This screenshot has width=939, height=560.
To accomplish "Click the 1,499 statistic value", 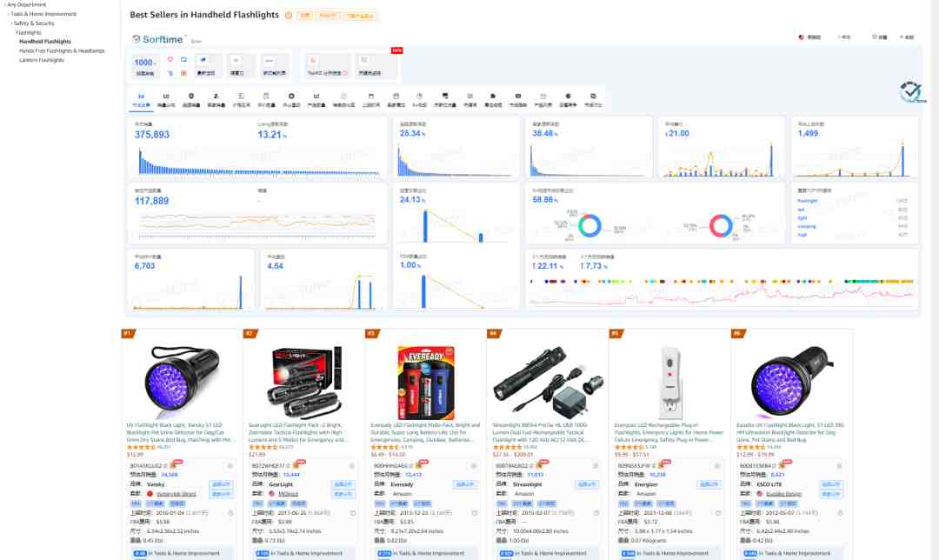I will point(808,134).
